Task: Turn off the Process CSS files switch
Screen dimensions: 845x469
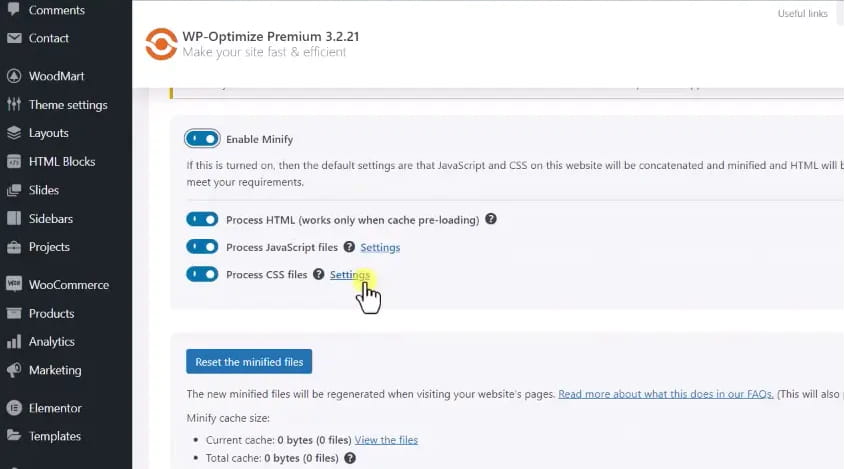Action: pos(202,275)
